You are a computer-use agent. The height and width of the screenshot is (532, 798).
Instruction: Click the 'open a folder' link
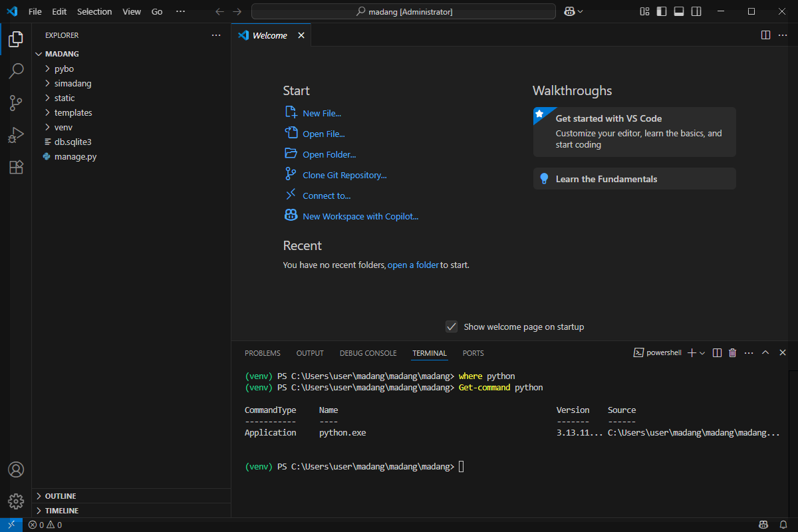tap(413, 265)
